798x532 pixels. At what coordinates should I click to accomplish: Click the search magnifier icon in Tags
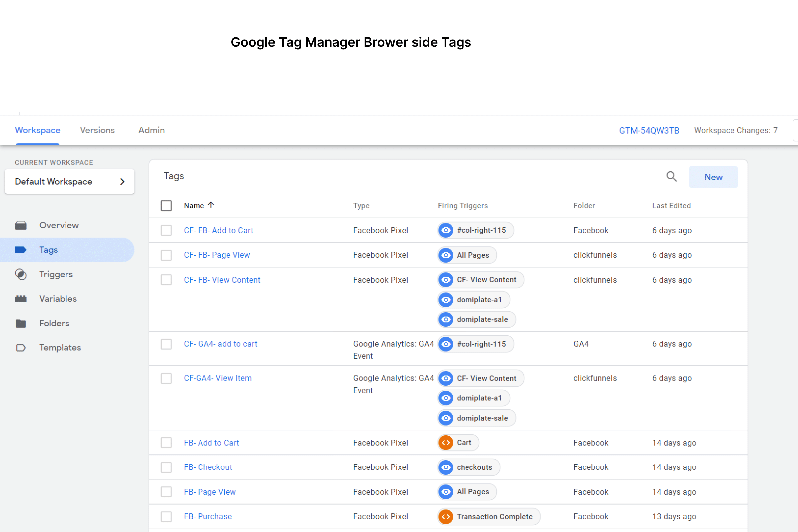click(x=671, y=177)
